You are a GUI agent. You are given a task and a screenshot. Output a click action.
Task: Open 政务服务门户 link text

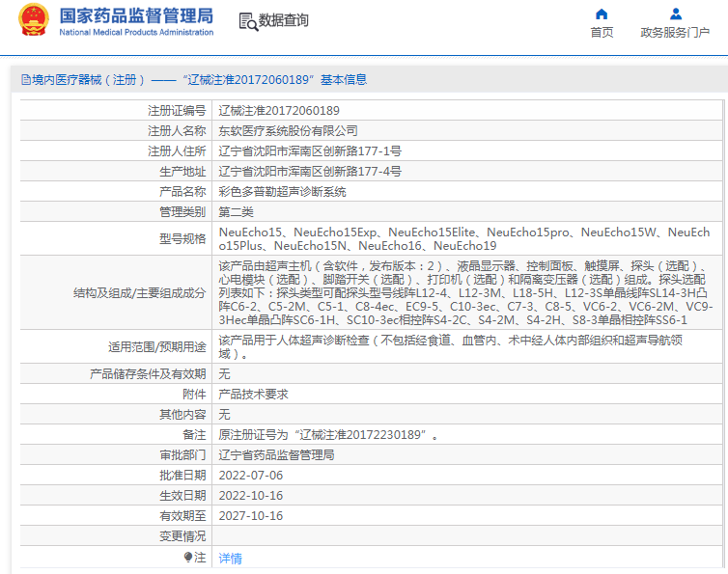(x=675, y=33)
